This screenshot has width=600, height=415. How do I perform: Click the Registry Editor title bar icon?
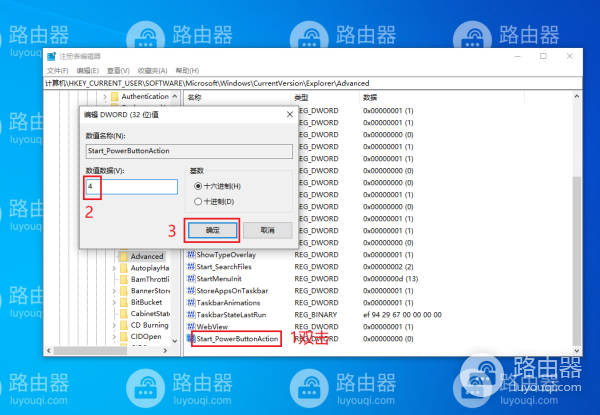(x=51, y=57)
